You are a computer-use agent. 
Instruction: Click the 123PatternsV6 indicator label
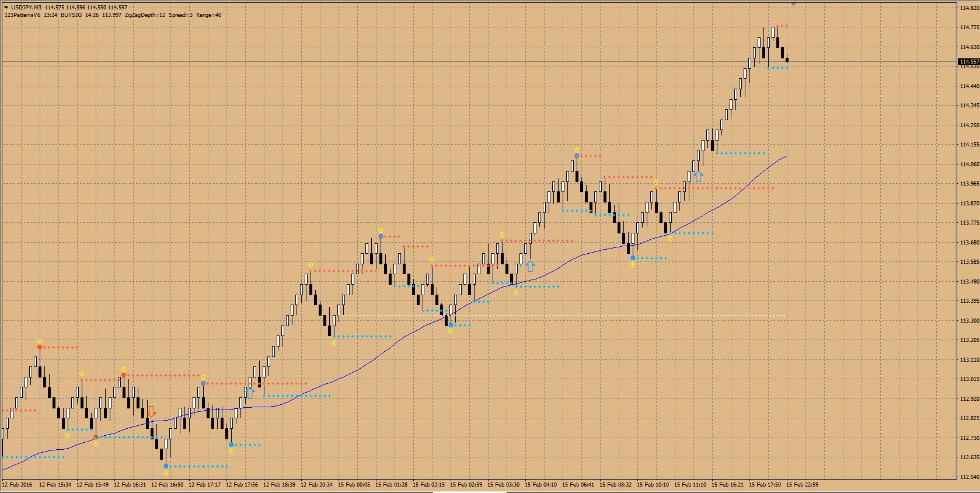(22, 15)
